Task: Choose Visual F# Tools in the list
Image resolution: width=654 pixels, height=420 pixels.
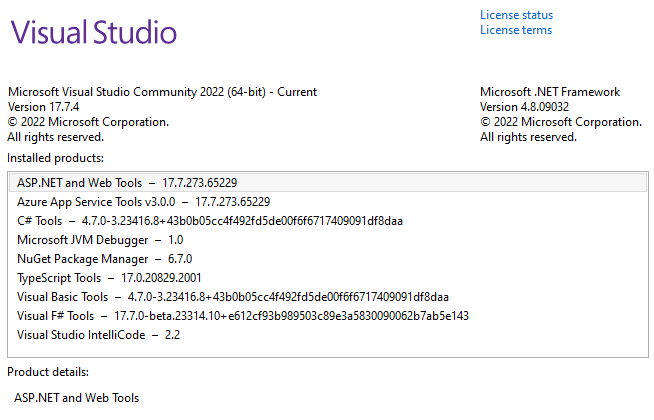Action: pyautogui.click(x=243, y=316)
